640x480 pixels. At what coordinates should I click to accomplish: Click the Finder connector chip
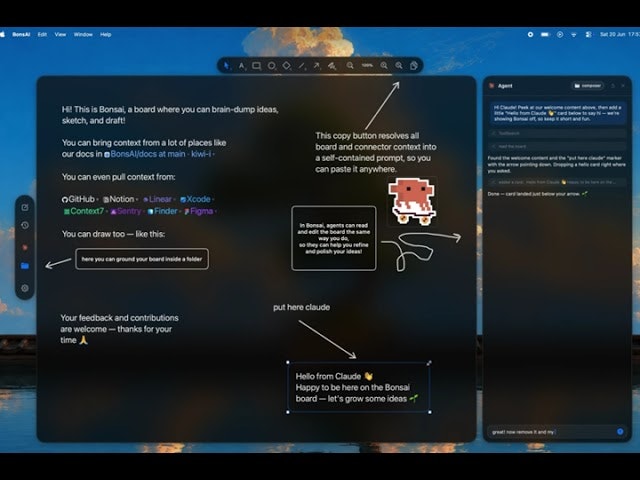pyautogui.click(x=162, y=211)
